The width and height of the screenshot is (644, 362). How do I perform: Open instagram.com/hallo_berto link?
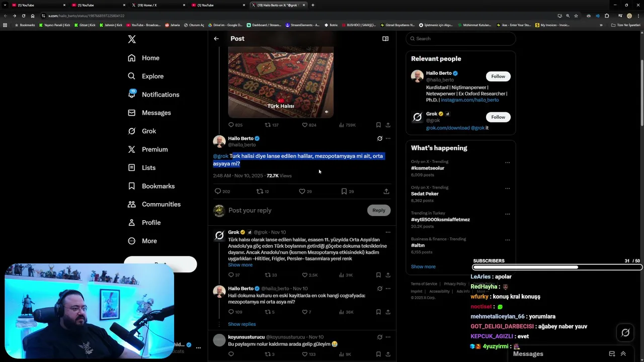pyautogui.click(x=469, y=100)
